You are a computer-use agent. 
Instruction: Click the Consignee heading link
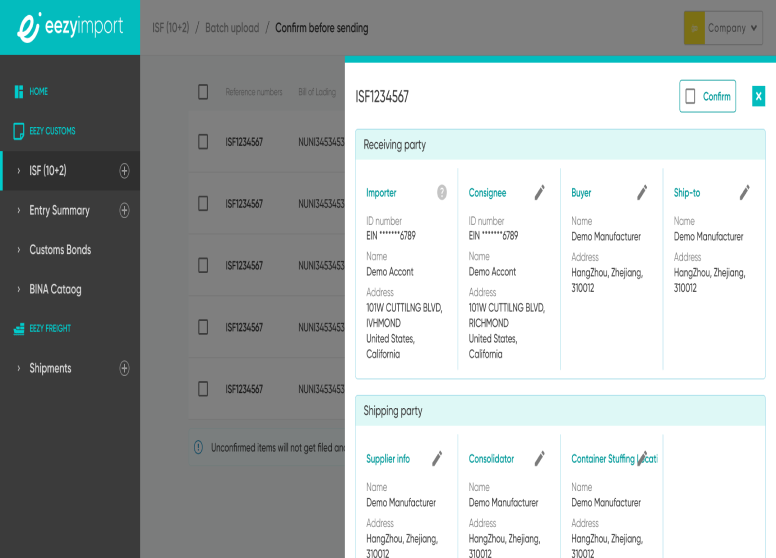(x=487, y=193)
